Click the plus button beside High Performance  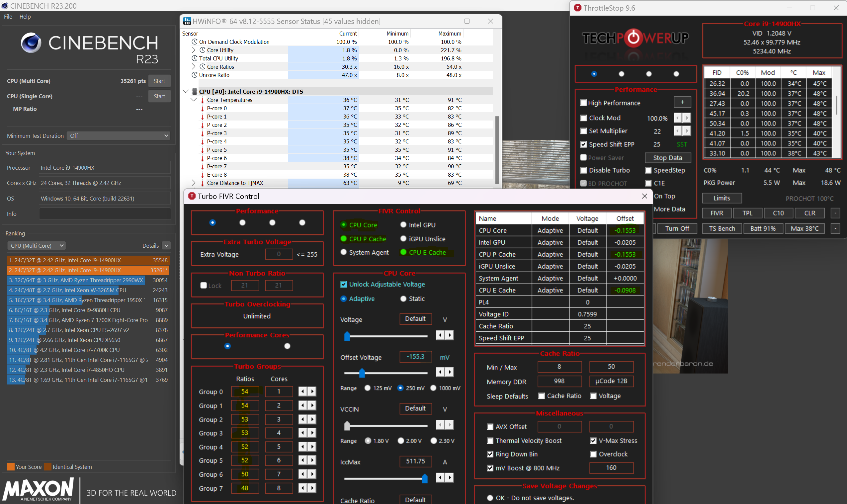[x=682, y=102]
